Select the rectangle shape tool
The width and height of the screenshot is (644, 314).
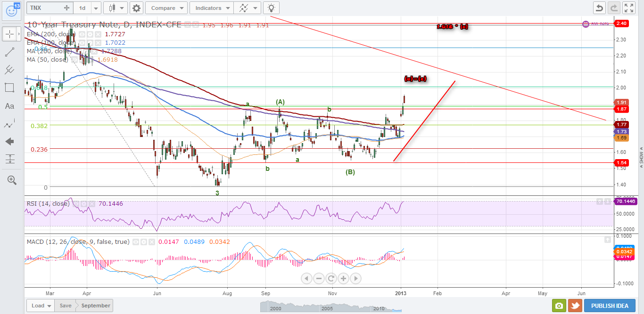click(x=9, y=88)
